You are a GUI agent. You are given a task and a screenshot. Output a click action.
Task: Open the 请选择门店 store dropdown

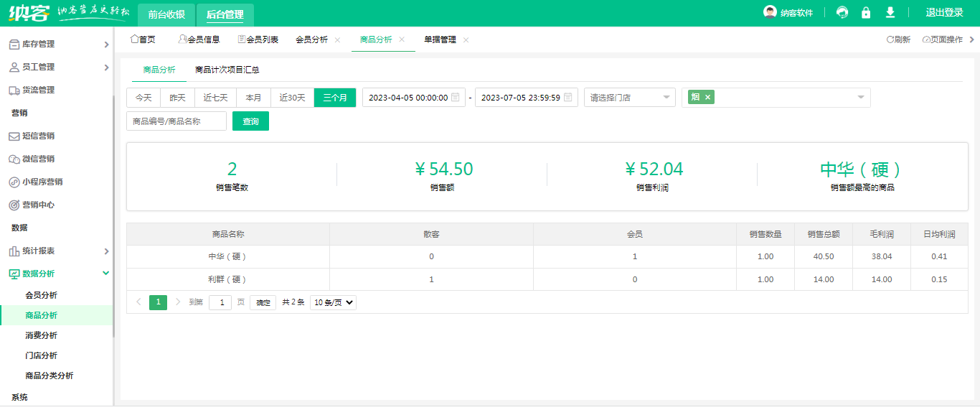tap(629, 98)
